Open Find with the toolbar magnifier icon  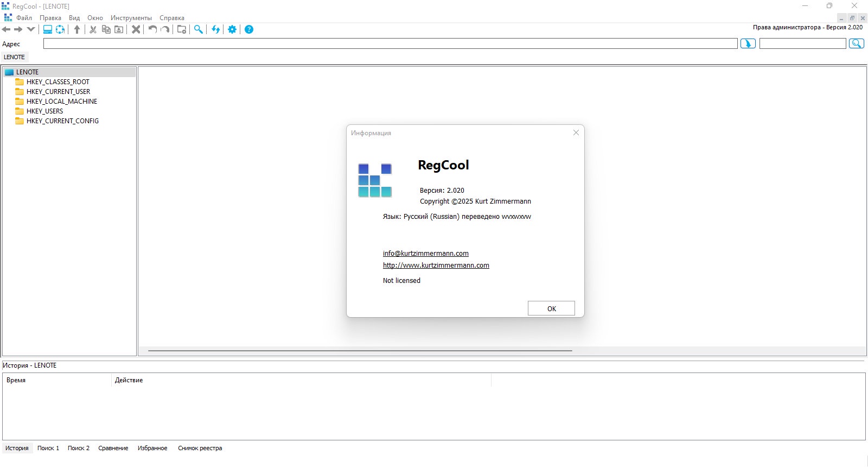pos(199,29)
